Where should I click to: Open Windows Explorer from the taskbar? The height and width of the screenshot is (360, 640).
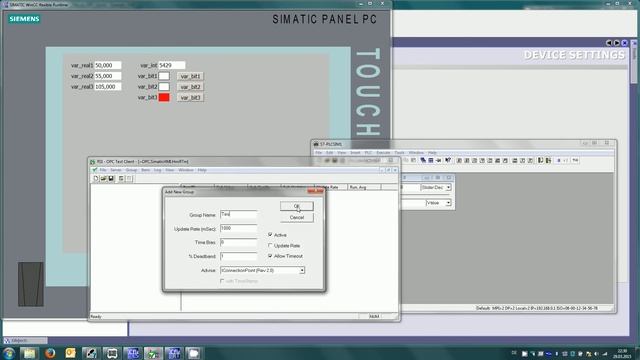pyautogui.click(x=29, y=353)
